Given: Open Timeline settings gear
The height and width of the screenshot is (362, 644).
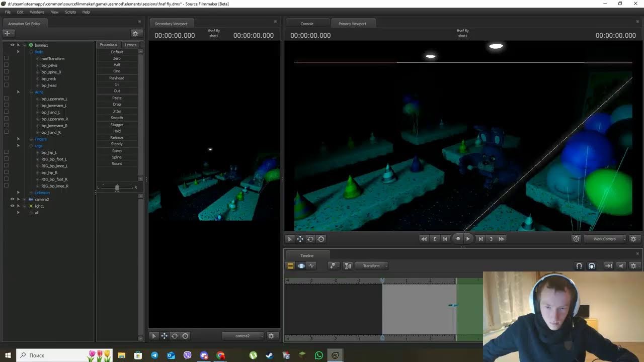Looking at the screenshot, I should (x=633, y=266).
